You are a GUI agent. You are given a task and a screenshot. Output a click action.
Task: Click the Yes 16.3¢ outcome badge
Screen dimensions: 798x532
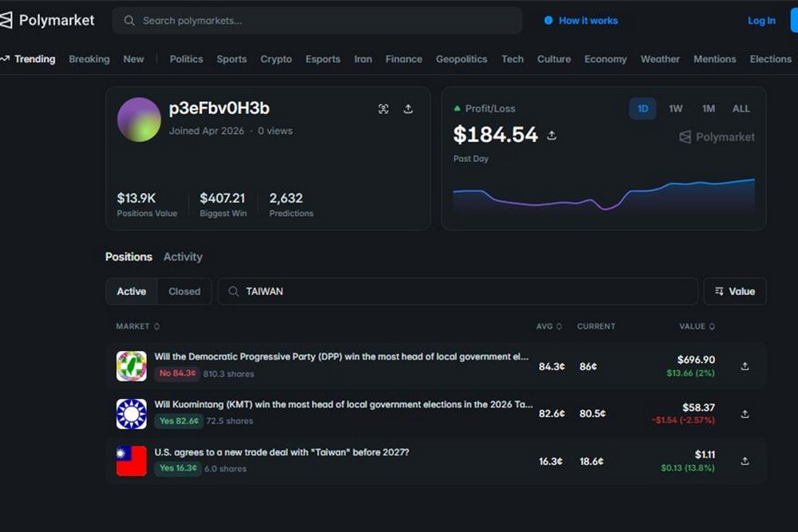178,468
